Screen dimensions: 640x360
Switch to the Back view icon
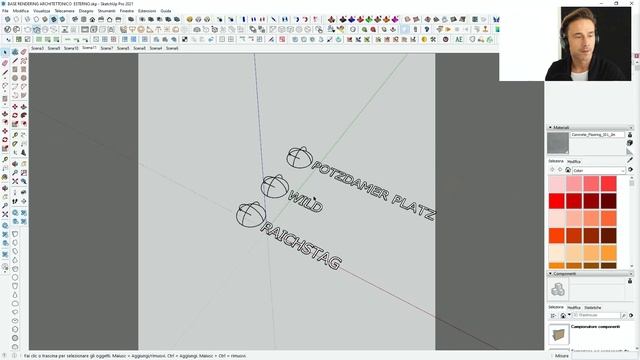click(x=110, y=19)
